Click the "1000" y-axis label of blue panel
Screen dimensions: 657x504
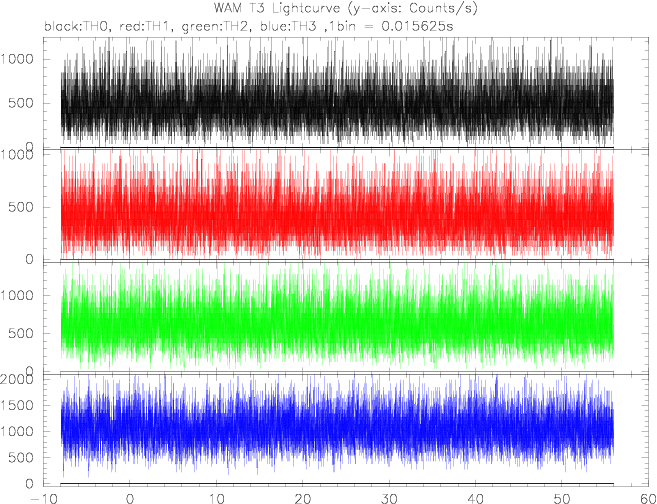point(17,432)
